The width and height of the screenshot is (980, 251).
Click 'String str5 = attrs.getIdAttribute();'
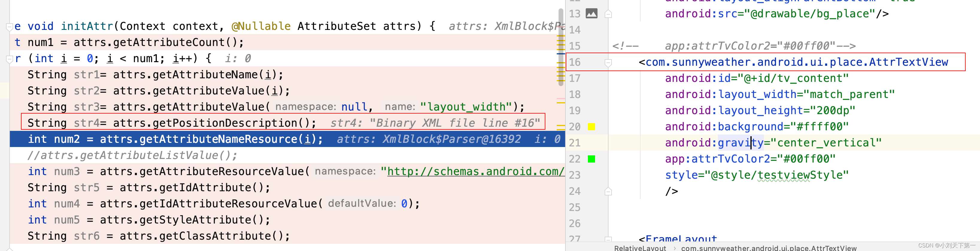click(x=149, y=188)
